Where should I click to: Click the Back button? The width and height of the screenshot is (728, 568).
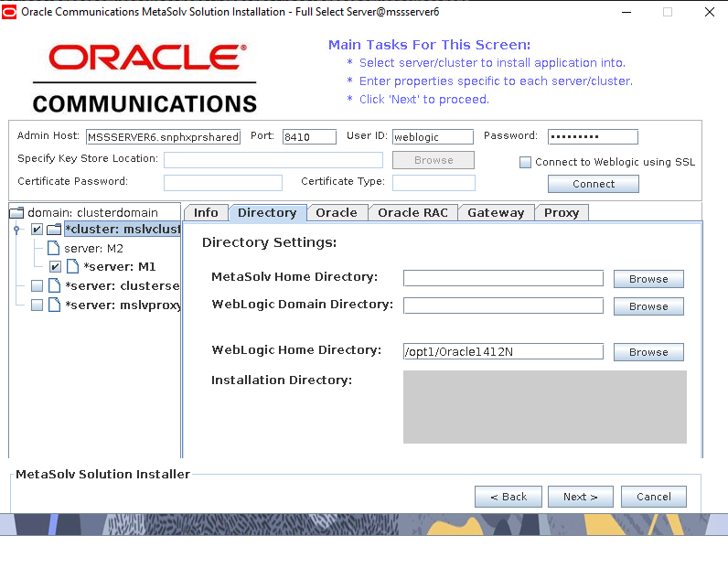[x=509, y=497]
